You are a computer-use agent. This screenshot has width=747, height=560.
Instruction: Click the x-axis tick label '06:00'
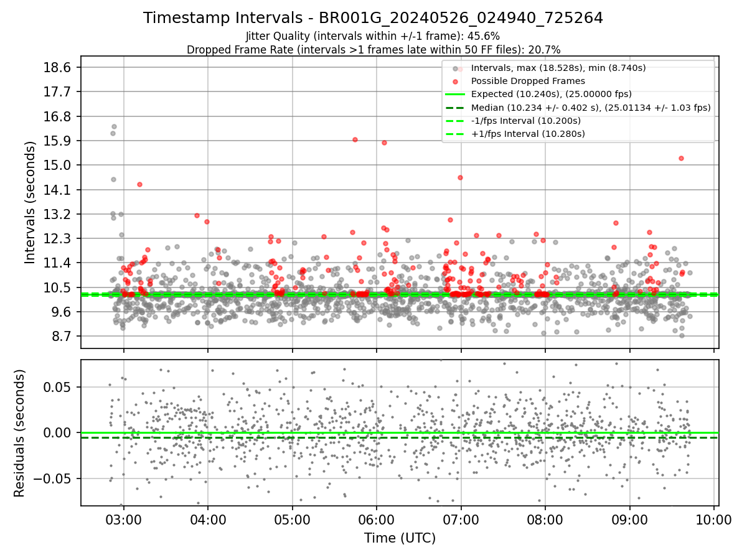377,518
